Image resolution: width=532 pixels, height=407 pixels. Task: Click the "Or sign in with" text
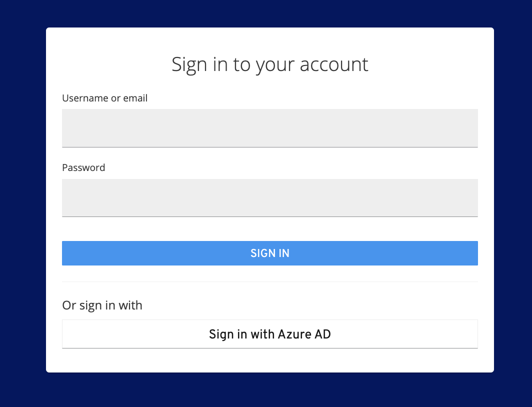102,305
